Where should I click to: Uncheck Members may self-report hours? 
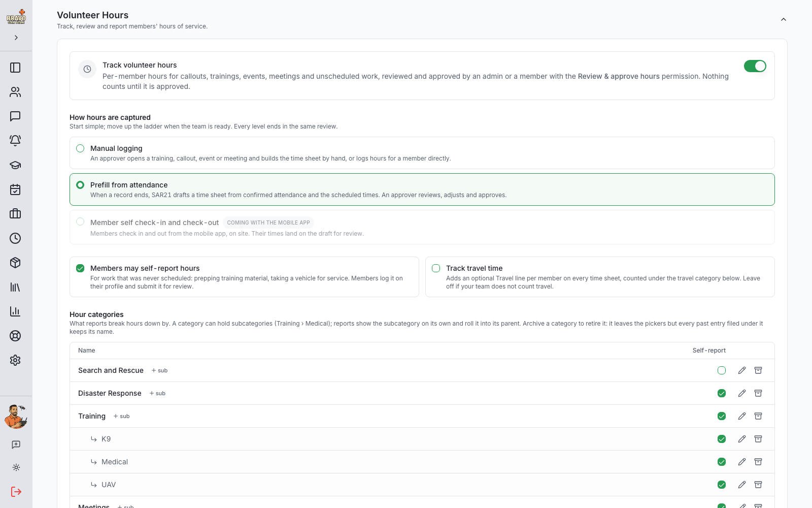[80, 268]
